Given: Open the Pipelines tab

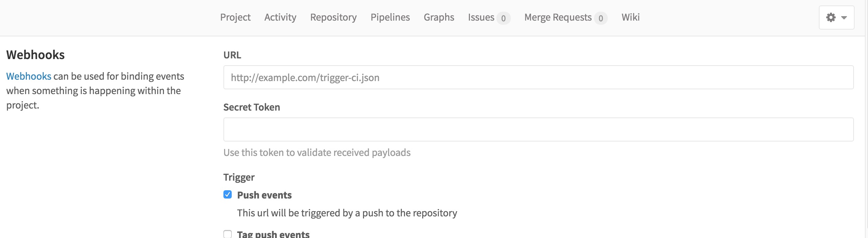Looking at the screenshot, I should (x=390, y=17).
